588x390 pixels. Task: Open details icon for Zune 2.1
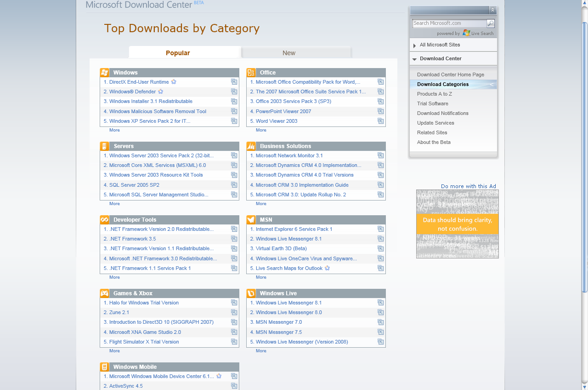click(x=234, y=312)
